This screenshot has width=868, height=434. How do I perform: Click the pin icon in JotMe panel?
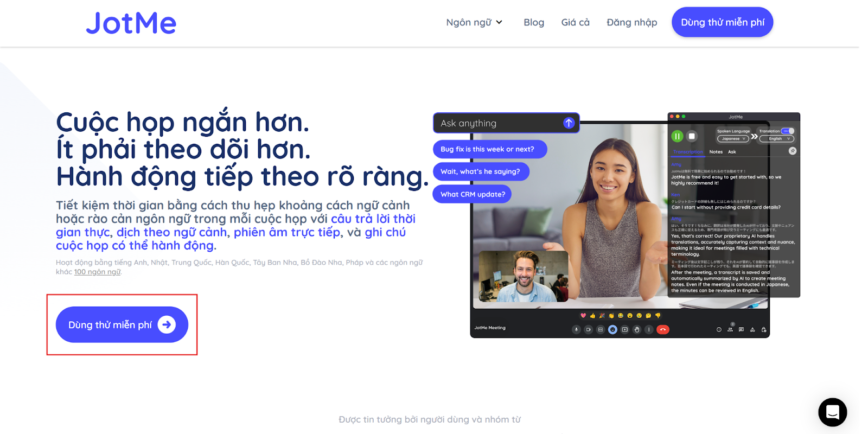pos(793,151)
